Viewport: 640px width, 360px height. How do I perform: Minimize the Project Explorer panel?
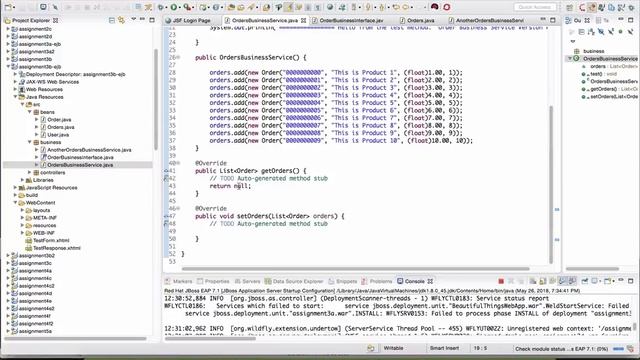click(142, 19)
